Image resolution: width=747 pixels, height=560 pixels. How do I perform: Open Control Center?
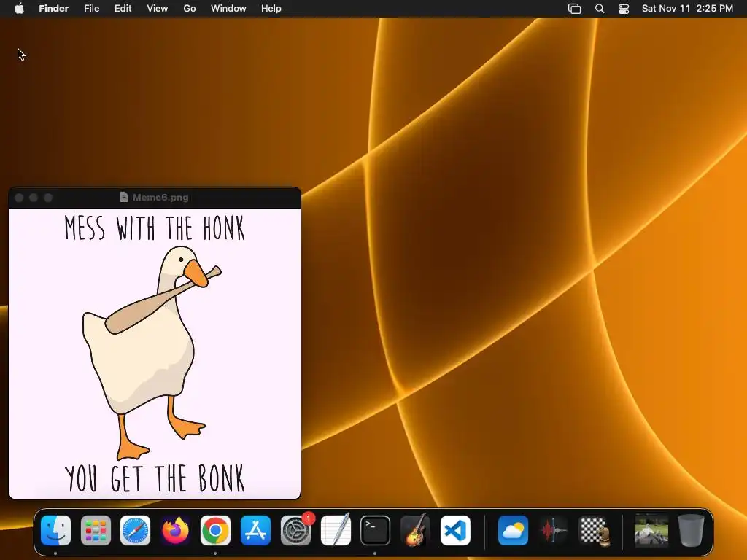point(624,9)
